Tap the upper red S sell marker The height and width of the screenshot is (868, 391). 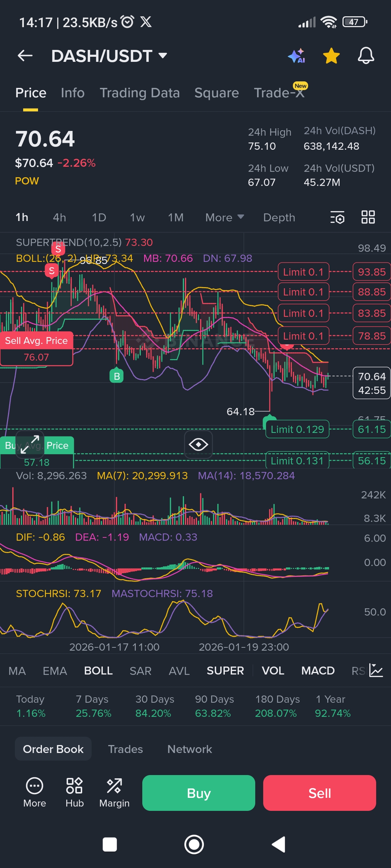58,249
